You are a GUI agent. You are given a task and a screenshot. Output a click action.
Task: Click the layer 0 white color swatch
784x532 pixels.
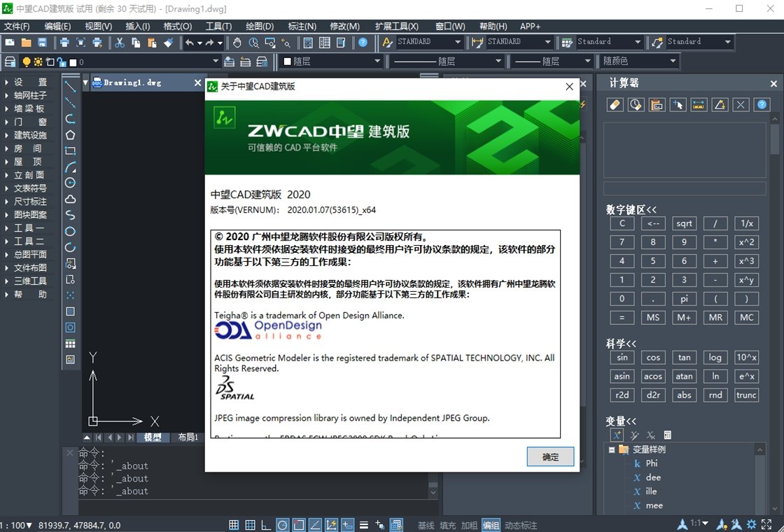click(73, 62)
